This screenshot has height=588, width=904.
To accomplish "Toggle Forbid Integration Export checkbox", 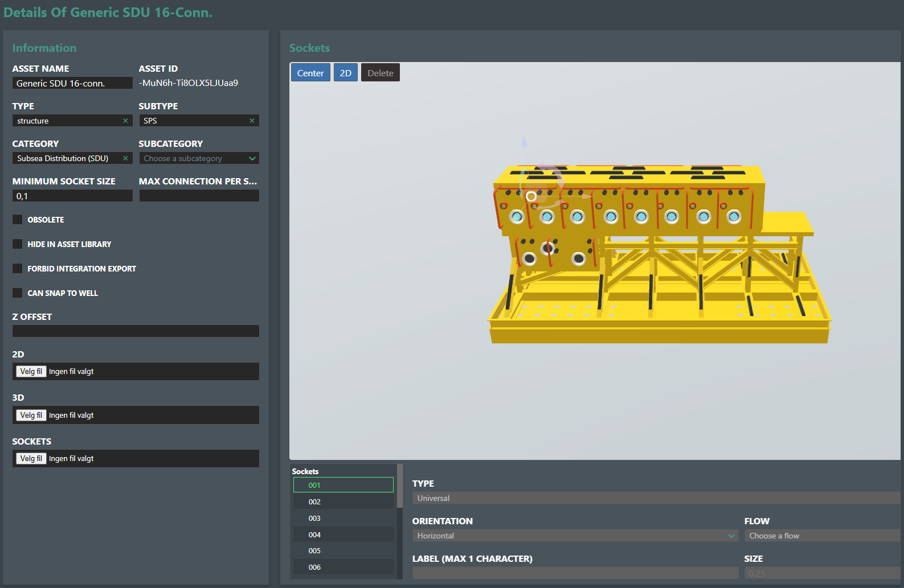I will [x=18, y=268].
